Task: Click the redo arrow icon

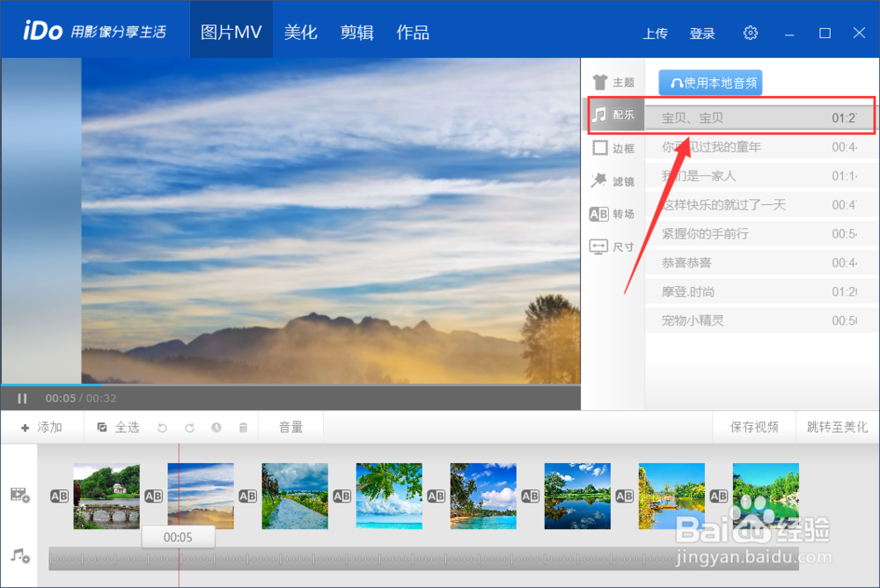Action: 190,428
